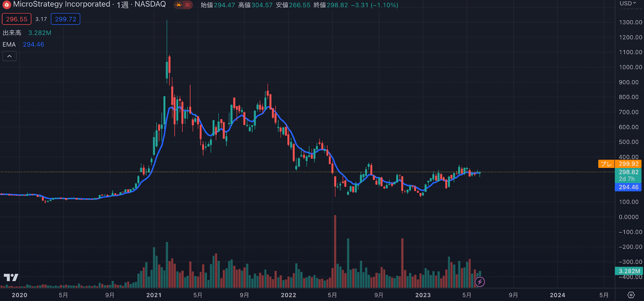This screenshot has height=301, width=644.
Task: Click the 1000.00 level on price scale
Action: [x=630, y=67]
